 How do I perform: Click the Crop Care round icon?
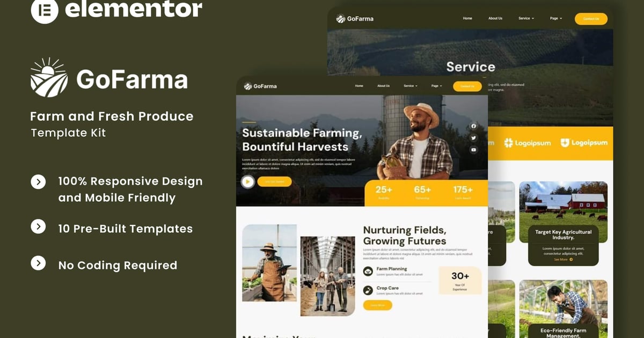pos(368,290)
